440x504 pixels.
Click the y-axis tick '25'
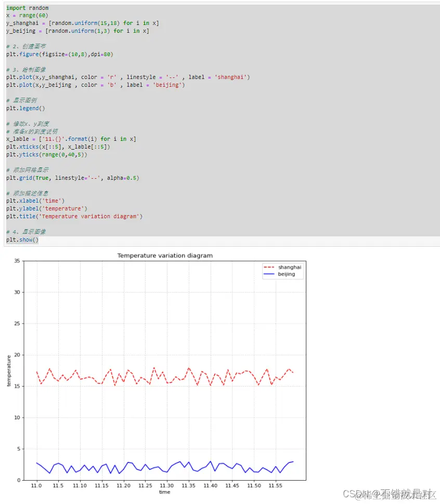tap(17, 323)
